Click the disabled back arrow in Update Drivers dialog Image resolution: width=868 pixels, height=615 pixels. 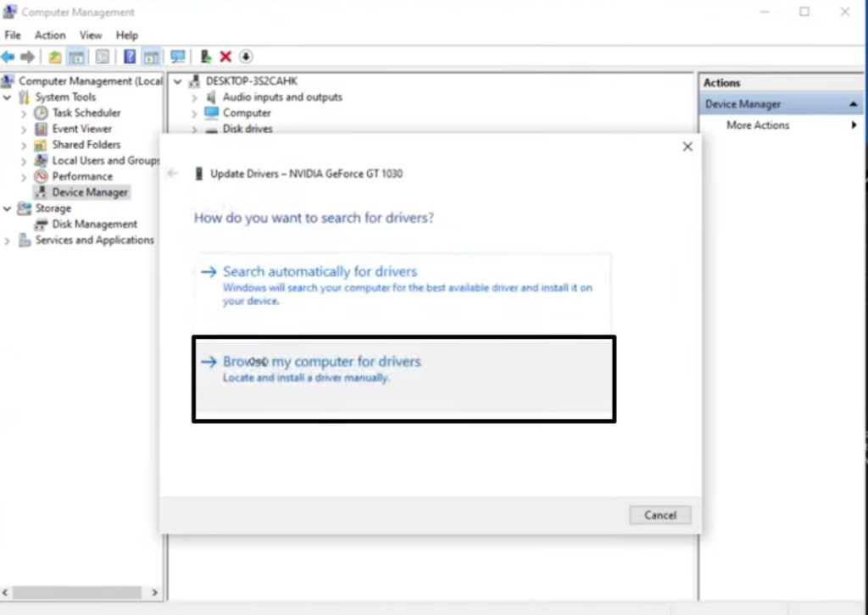pos(173,173)
